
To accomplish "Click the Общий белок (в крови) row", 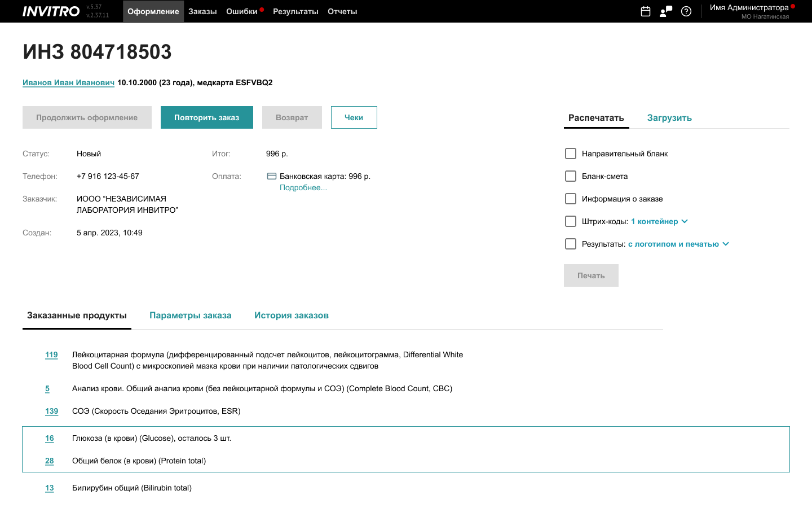I will click(x=139, y=461).
